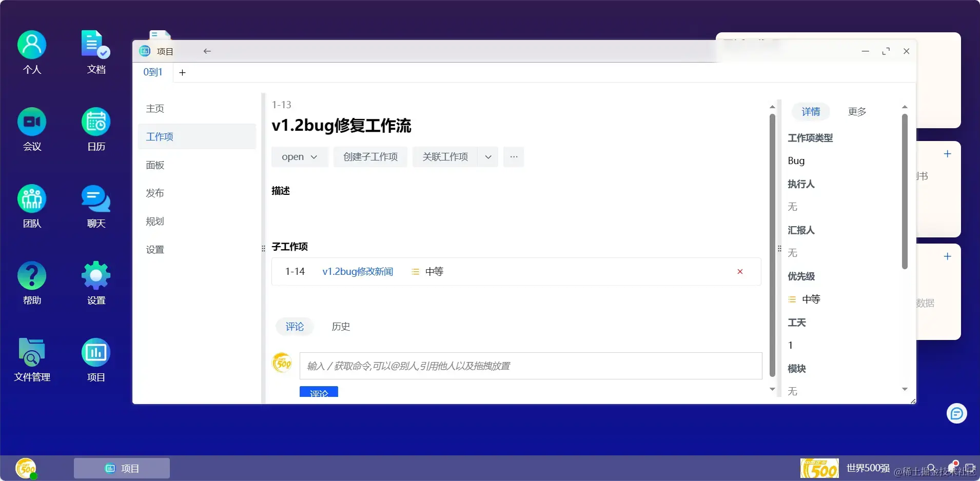Switch to the 详情 tab
980x481 pixels.
coord(811,112)
